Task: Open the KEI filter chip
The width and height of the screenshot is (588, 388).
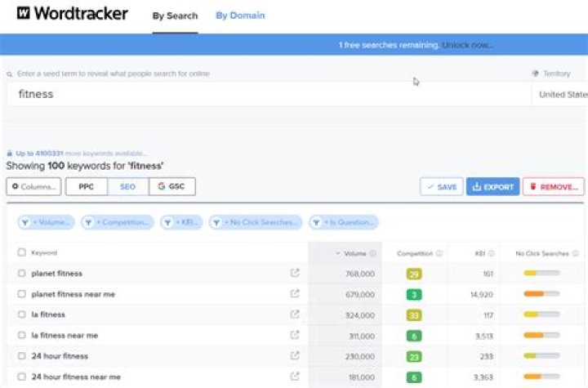Action: pos(181,222)
